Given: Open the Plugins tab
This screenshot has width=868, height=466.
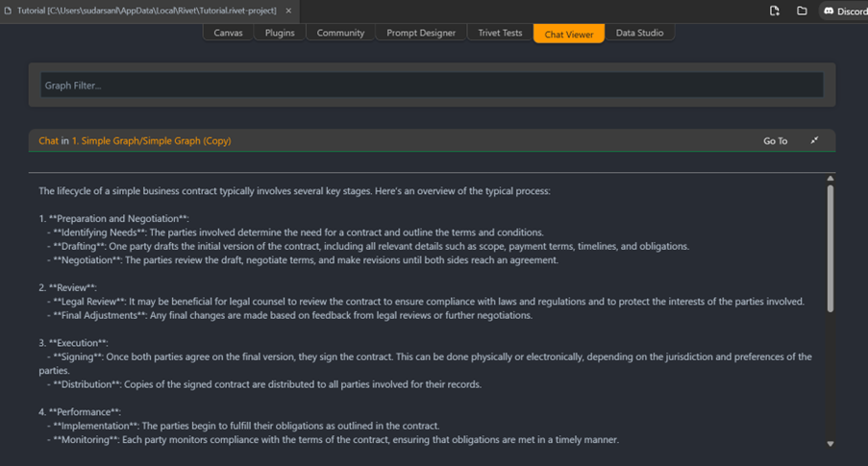Looking at the screenshot, I should pyautogui.click(x=280, y=33).
